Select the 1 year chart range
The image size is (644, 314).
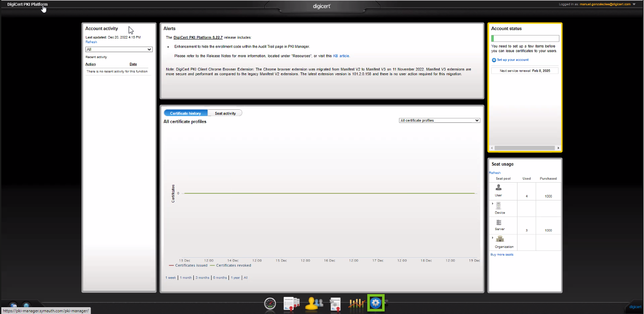click(235, 278)
